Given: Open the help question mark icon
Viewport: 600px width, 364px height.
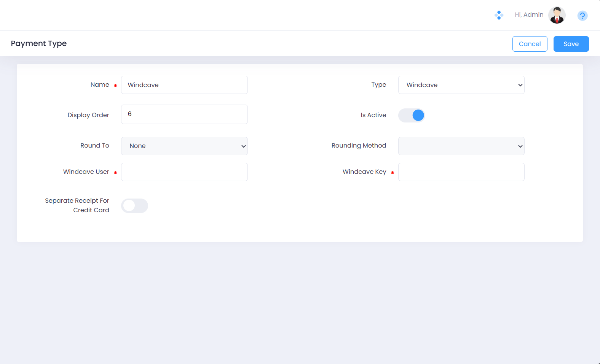Looking at the screenshot, I should tap(582, 16).
